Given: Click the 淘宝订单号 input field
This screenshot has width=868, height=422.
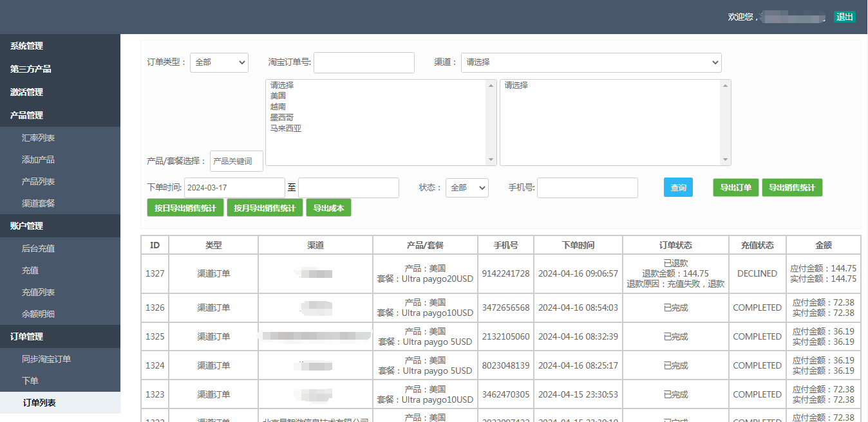Looking at the screenshot, I should pos(364,62).
